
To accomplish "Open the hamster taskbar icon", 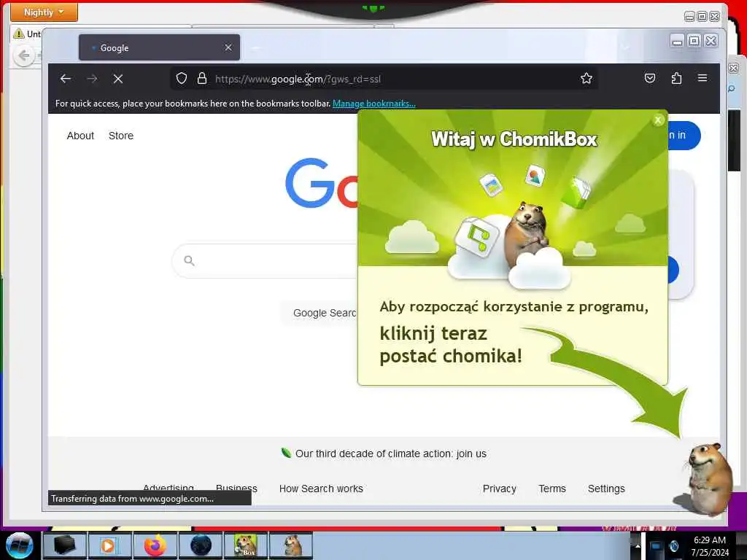I will (x=292, y=545).
